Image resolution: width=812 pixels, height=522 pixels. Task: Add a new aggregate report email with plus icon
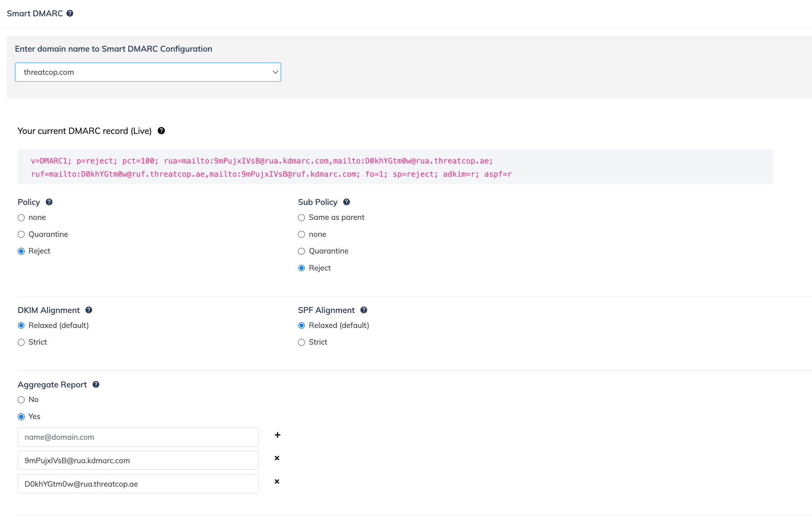tap(277, 435)
